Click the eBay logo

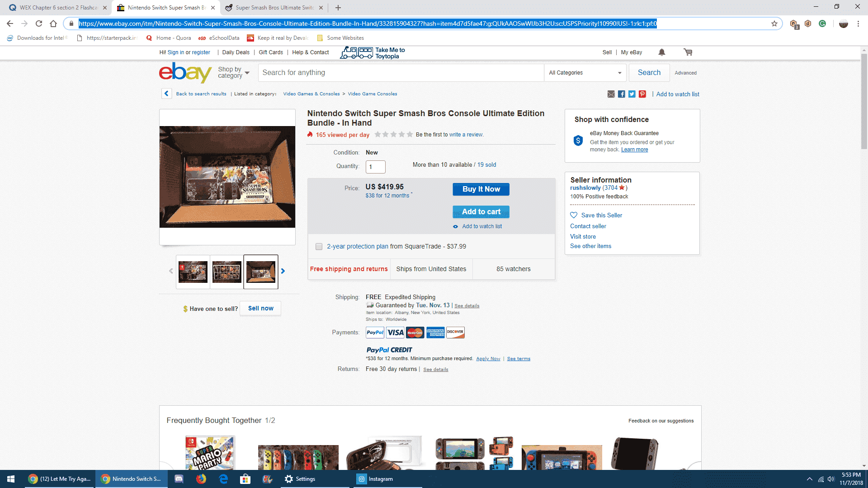point(185,73)
